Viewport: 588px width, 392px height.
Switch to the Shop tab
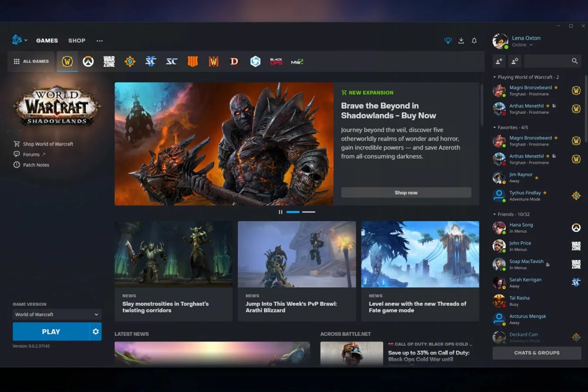tap(77, 41)
